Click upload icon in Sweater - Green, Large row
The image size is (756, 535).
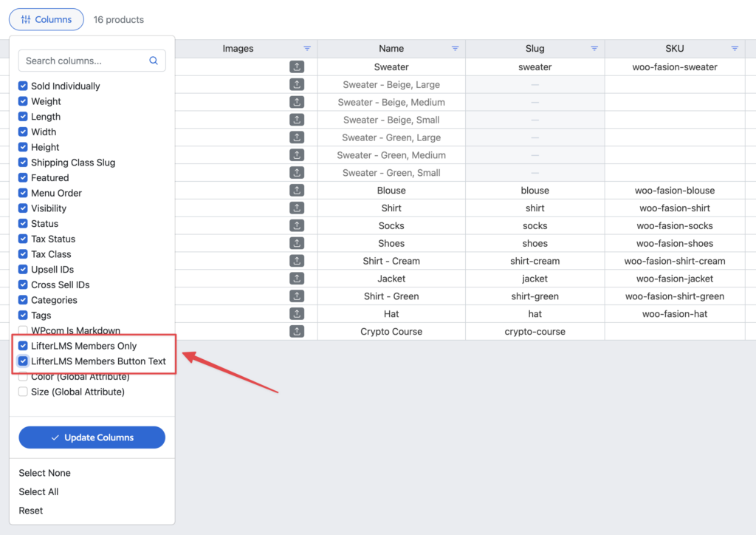[297, 137]
